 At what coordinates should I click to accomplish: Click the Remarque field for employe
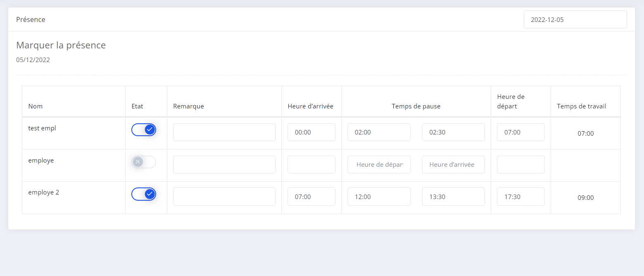(224, 164)
